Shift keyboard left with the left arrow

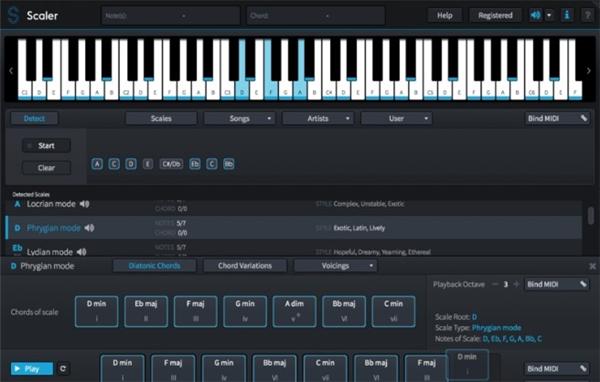click(11, 70)
